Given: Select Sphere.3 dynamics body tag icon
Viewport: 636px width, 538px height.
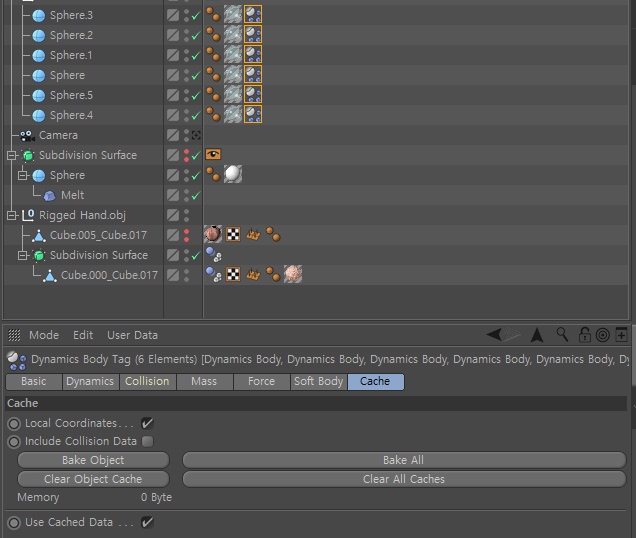Looking at the screenshot, I should pos(253,14).
